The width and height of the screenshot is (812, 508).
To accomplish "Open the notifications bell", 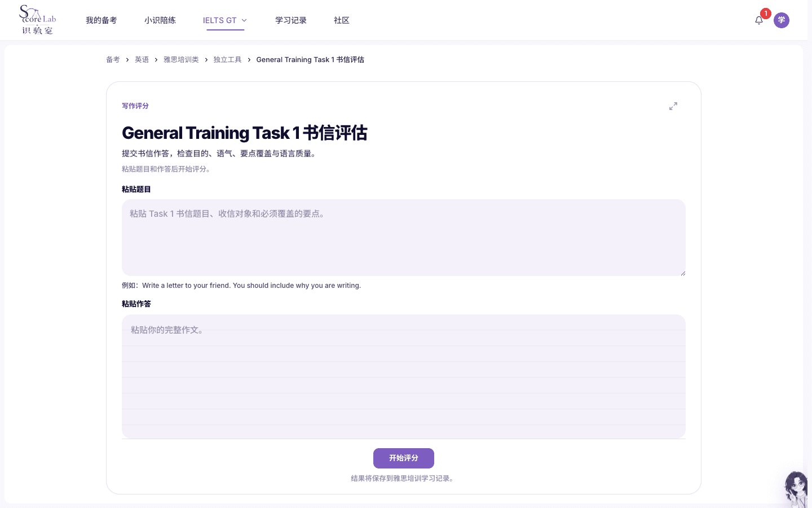I will 759,20.
